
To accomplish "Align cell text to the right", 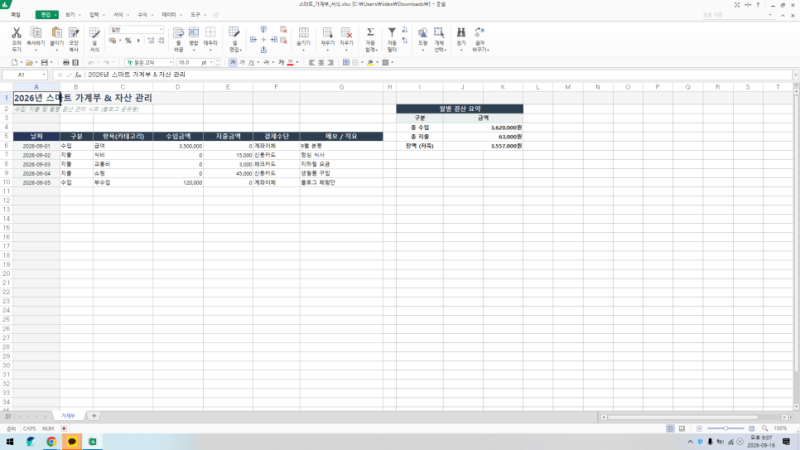I will tap(331, 62).
